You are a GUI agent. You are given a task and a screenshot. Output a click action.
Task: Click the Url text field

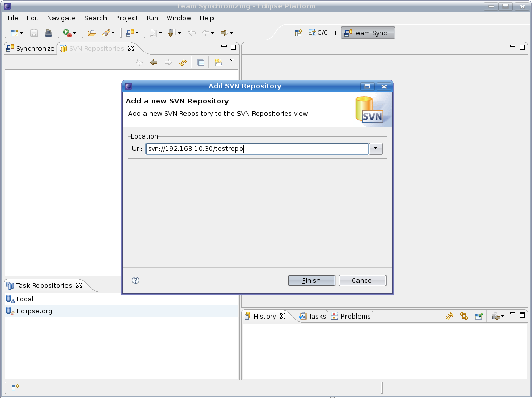click(x=257, y=149)
